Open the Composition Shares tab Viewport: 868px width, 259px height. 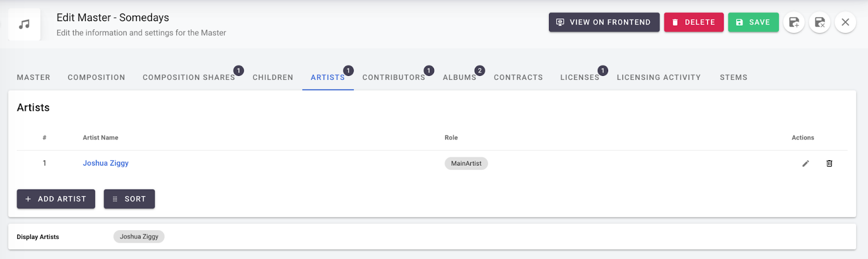(189, 78)
